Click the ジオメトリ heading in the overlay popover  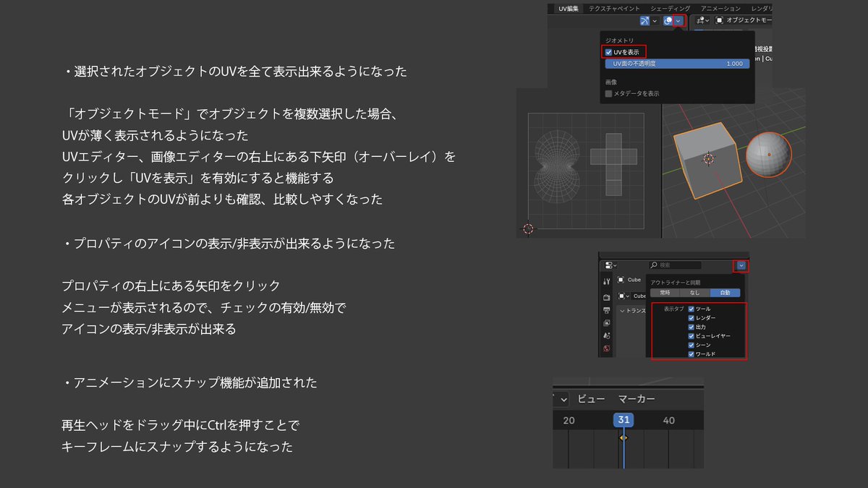tap(619, 40)
